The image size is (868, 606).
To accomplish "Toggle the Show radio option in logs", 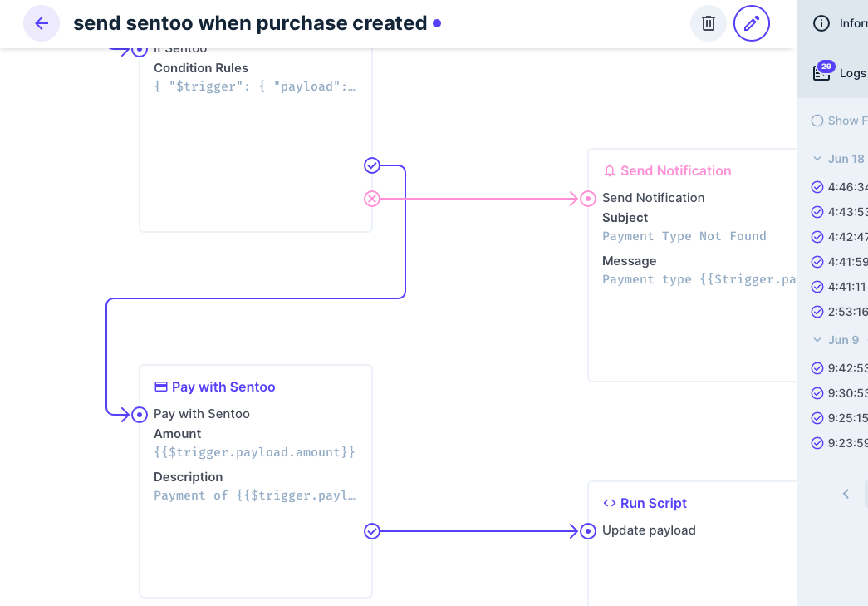I will click(x=817, y=121).
